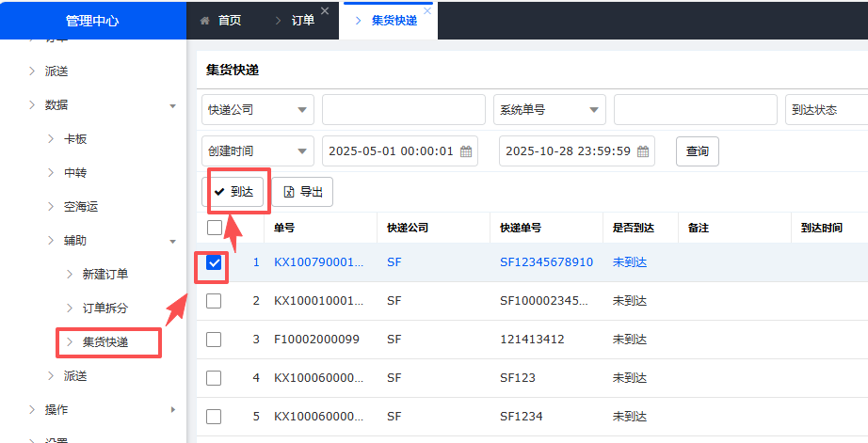Click the 查询 search button
The image size is (868, 443).
697,151
